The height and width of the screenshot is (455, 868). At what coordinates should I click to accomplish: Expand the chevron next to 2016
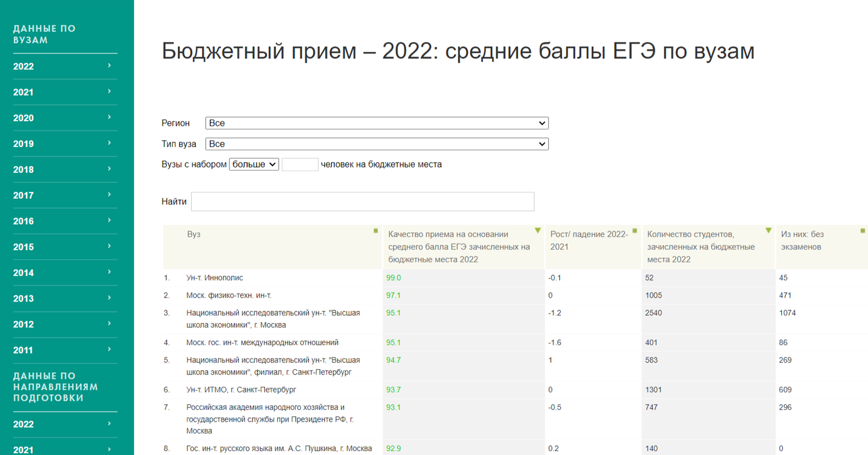coord(109,220)
